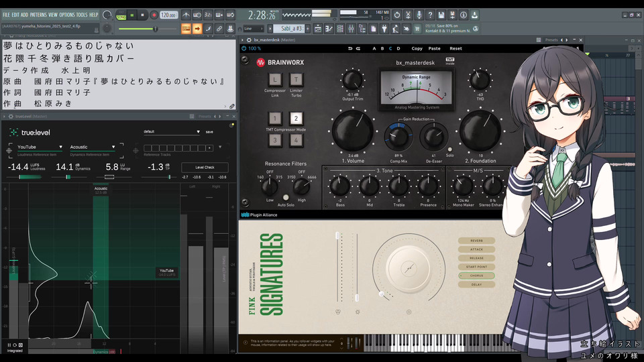Click the floppy disk save icon
The image size is (644, 362).
pos(441,15)
